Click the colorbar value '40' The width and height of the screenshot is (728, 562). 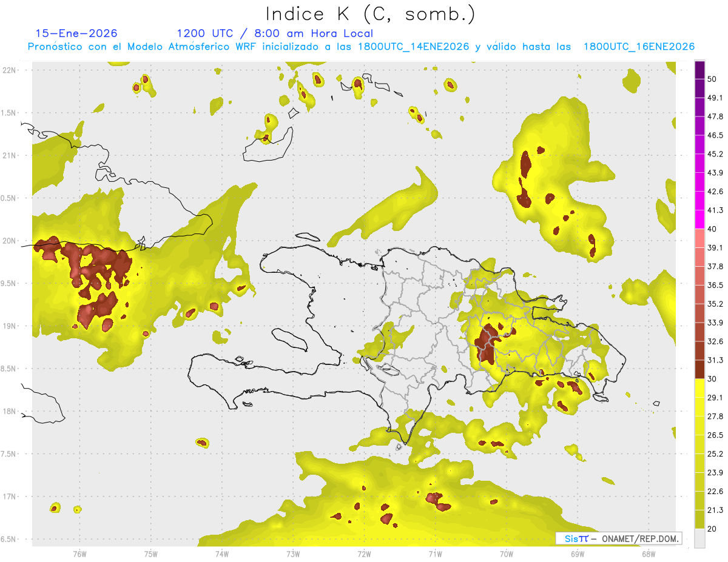(x=712, y=229)
